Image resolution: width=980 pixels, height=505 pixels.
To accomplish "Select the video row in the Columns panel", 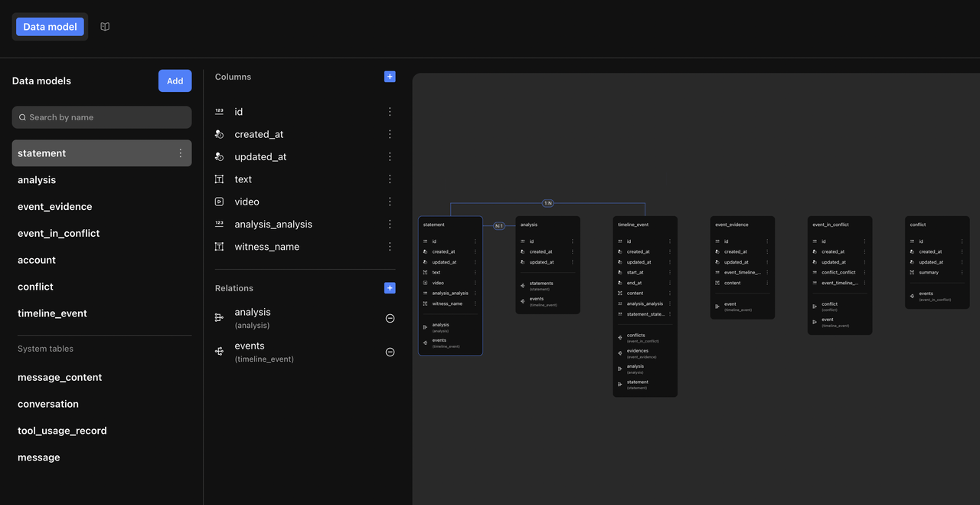I will [x=305, y=202].
